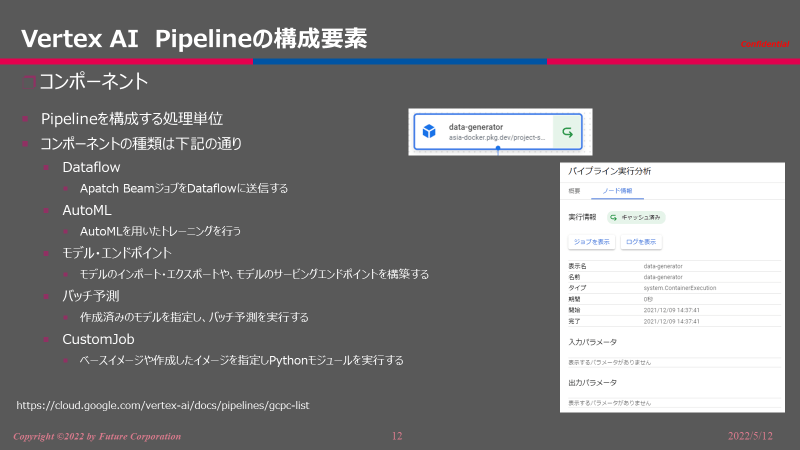Click the Dataflow bullet item

coord(91,167)
